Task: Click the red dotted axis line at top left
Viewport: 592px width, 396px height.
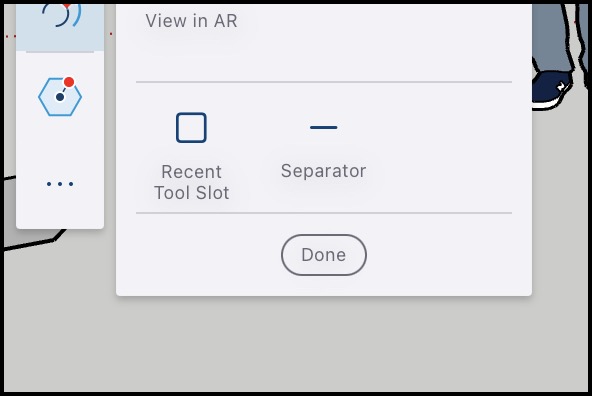Action: tap(10, 36)
